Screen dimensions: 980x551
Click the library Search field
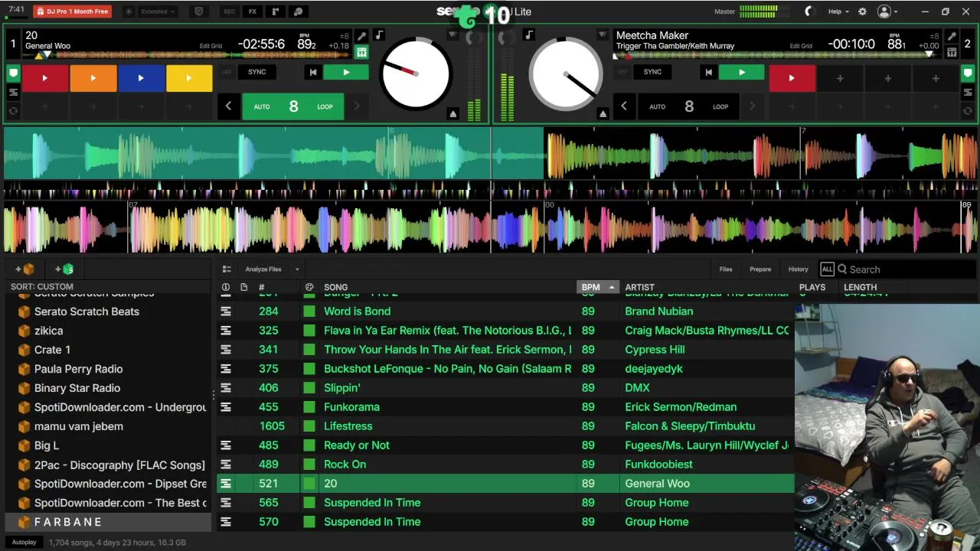[x=906, y=269]
